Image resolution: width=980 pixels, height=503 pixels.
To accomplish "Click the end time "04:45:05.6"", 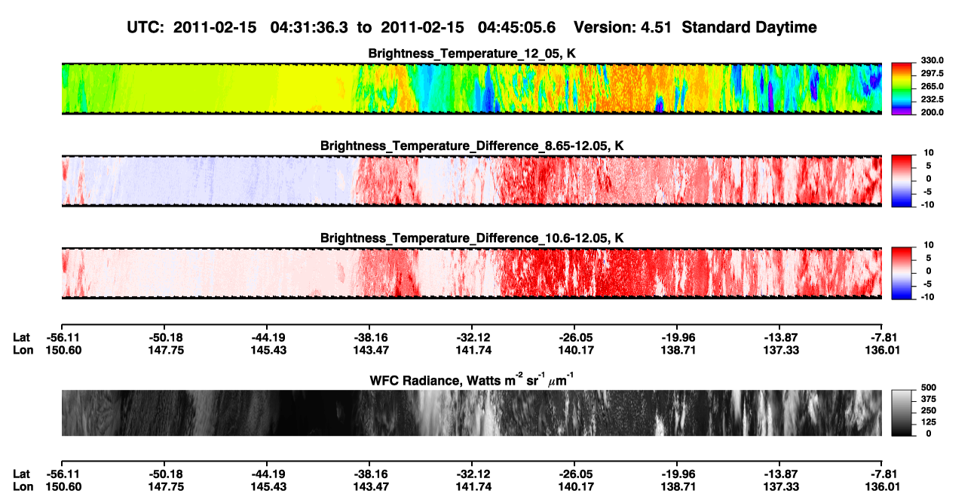I will tap(516, 27).
